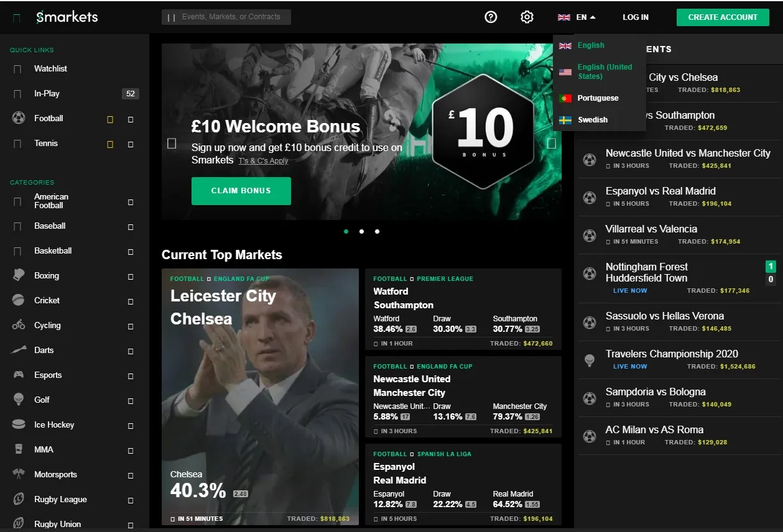The width and height of the screenshot is (783, 532).
Task: Select the third carousel dot
Action: [377, 231]
